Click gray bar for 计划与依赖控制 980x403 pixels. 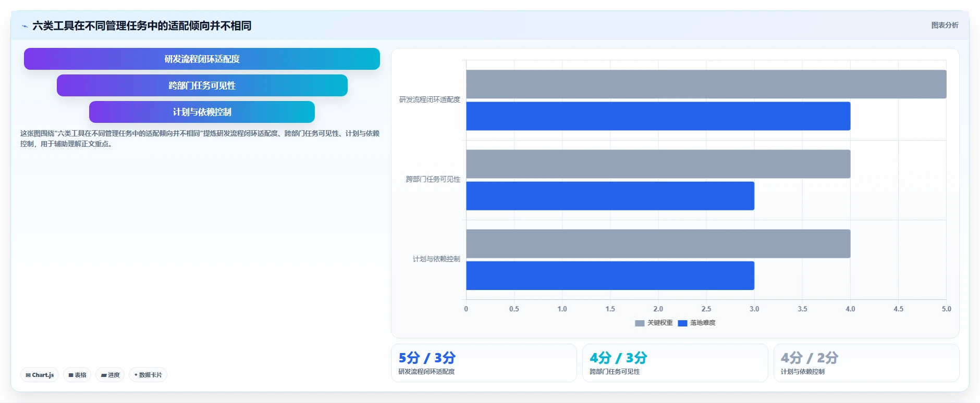(658, 244)
